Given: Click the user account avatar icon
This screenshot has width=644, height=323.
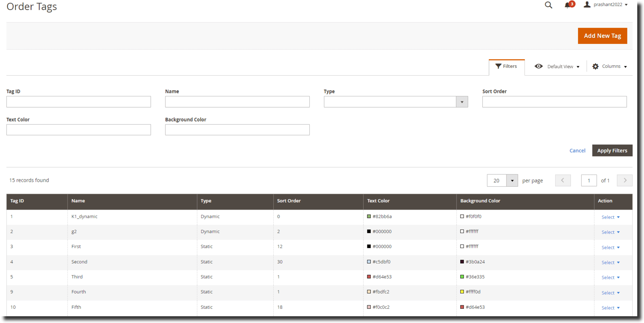Looking at the screenshot, I should tap(587, 5).
